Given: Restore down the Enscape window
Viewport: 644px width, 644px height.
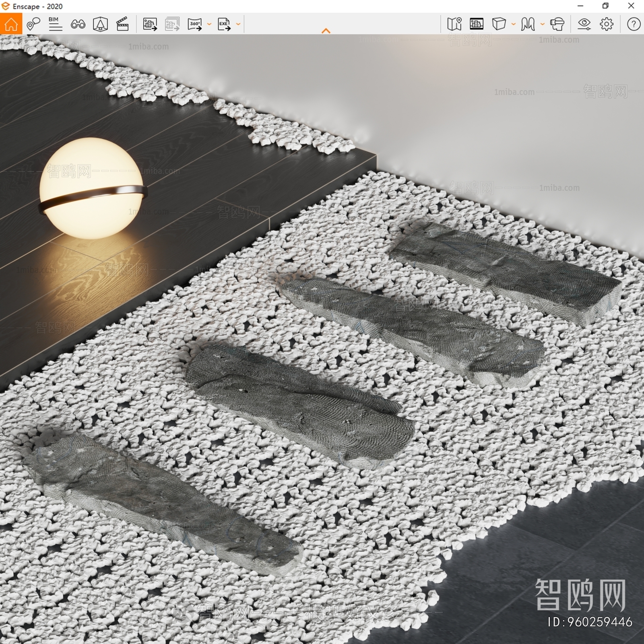Looking at the screenshot, I should (x=605, y=6).
